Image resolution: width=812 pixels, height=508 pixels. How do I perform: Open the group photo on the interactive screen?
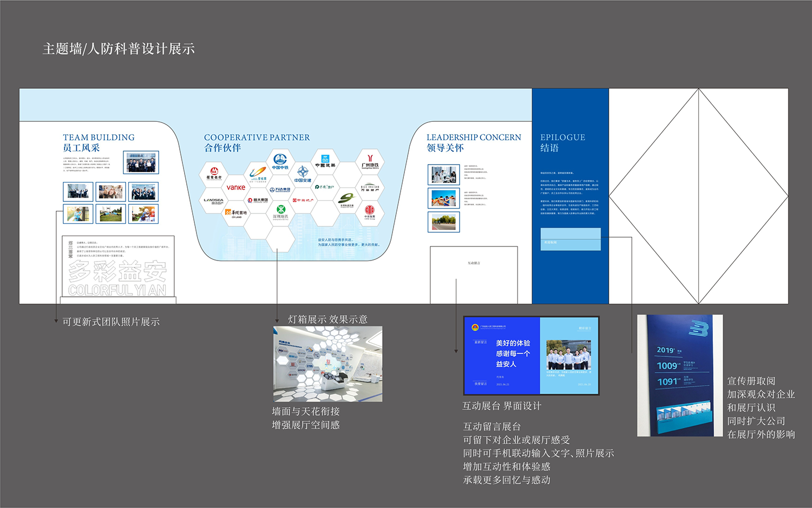click(x=568, y=355)
